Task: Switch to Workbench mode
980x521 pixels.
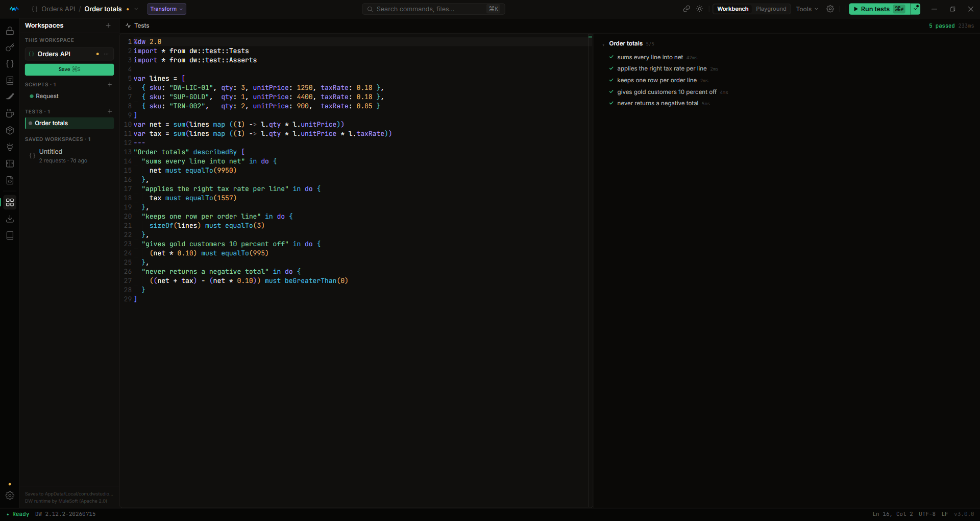Action: point(732,9)
